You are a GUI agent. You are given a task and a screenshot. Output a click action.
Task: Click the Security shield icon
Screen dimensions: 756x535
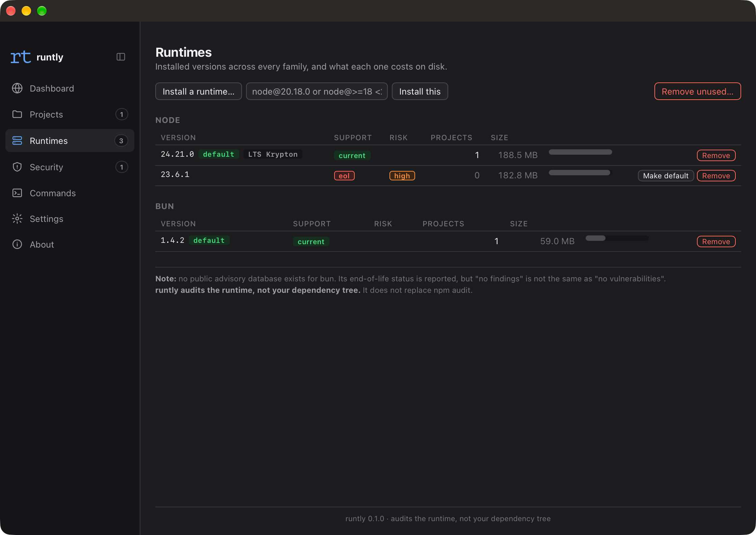coord(17,167)
